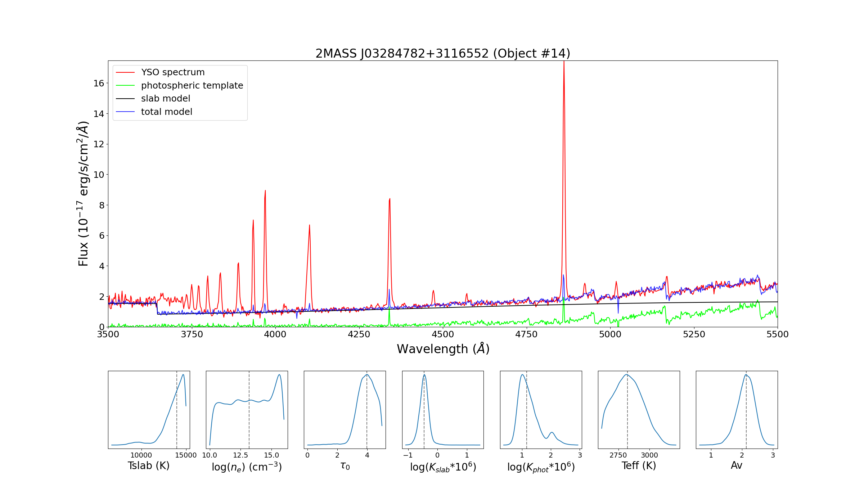Click the Wavelength (Å) axis label
The height and width of the screenshot is (504, 864).
point(443,349)
